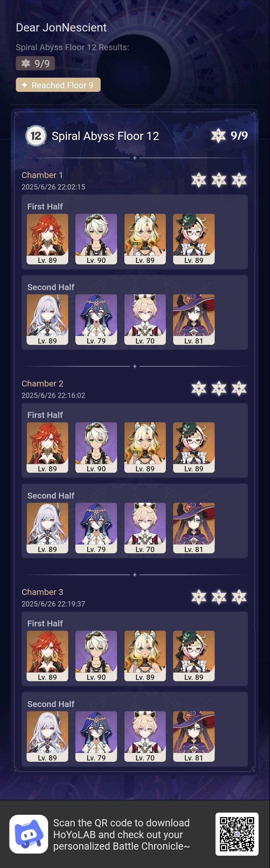Select Chamber 3 first half blonde Lv. 89 character
Screen dimensions: 270x868
tap(145, 656)
